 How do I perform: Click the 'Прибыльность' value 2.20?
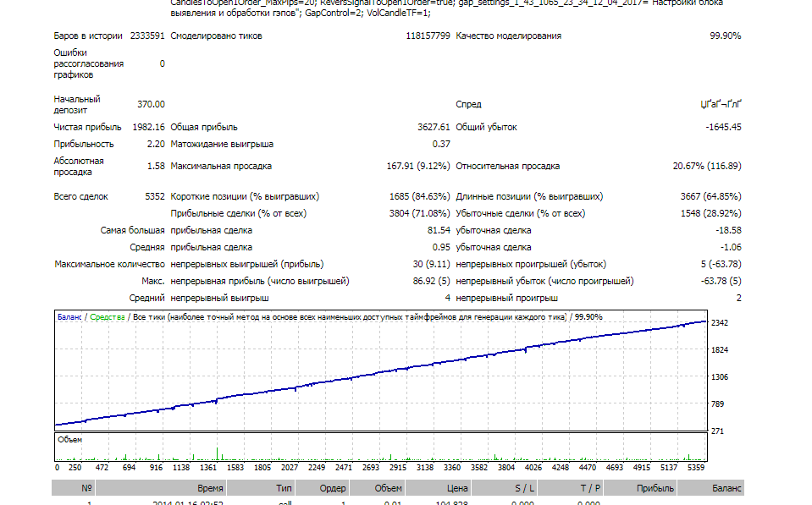click(x=155, y=144)
